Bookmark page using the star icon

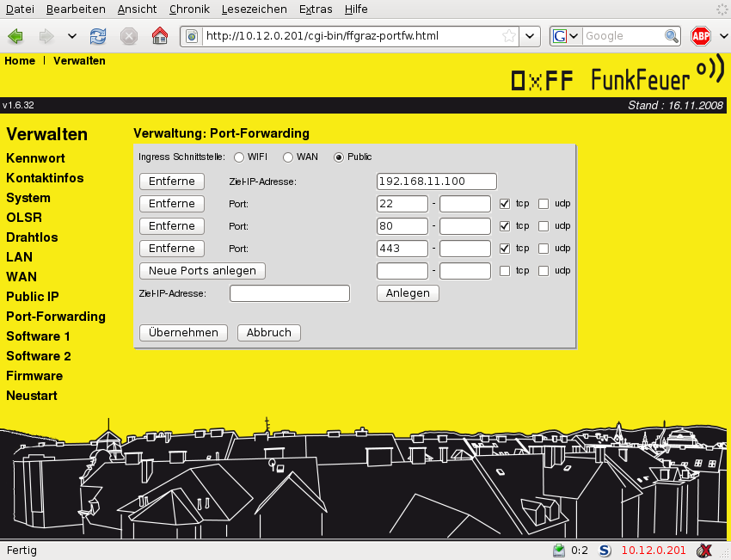509,36
